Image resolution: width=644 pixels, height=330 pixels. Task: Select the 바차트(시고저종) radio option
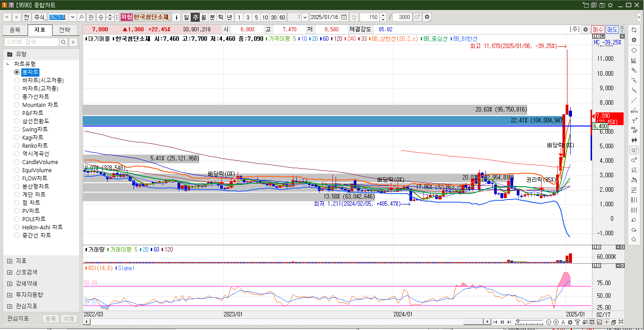point(17,80)
